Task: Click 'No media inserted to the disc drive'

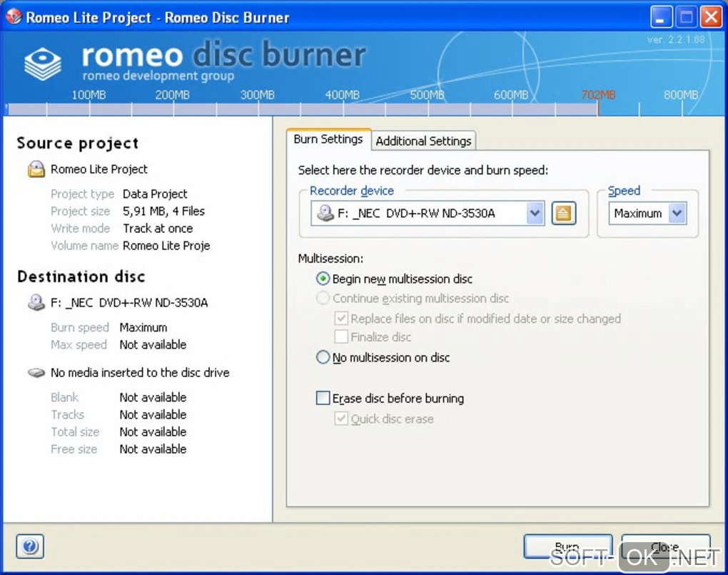Action: click(140, 373)
